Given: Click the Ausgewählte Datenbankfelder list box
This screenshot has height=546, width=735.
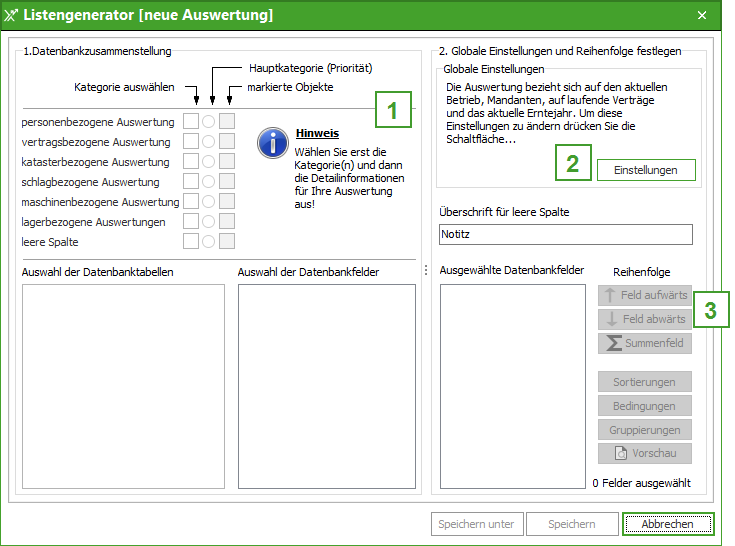Looking at the screenshot, I should coord(513,386).
